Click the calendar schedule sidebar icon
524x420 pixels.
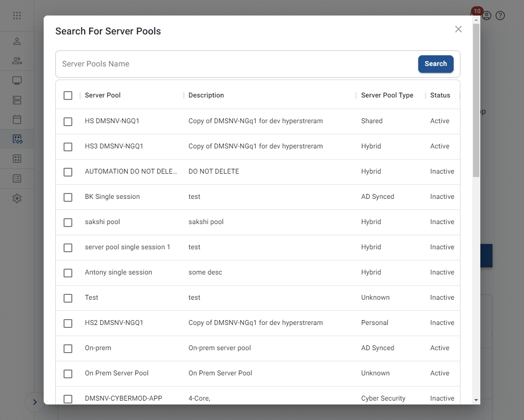click(17, 119)
